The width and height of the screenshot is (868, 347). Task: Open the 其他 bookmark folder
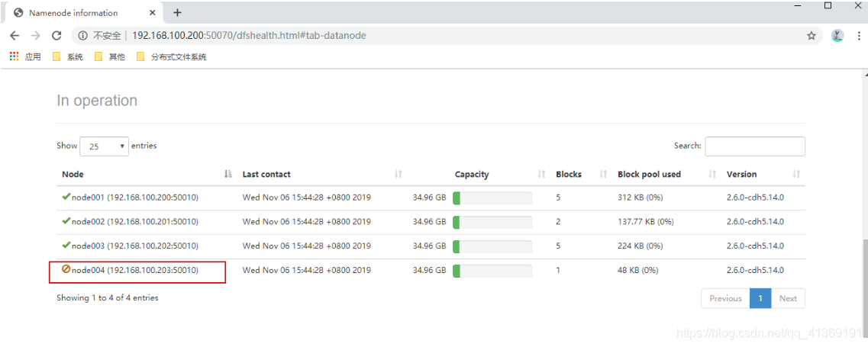click(110, 56)
